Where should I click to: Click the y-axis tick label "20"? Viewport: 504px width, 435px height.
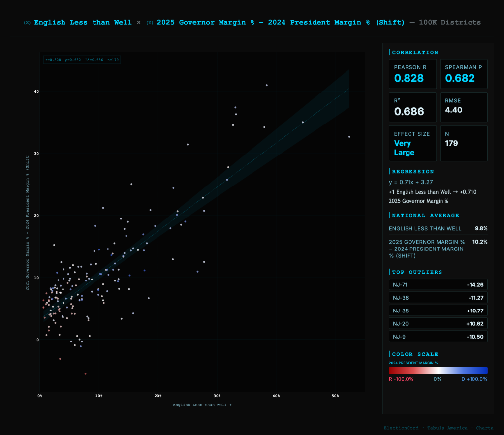click(36, 215)
